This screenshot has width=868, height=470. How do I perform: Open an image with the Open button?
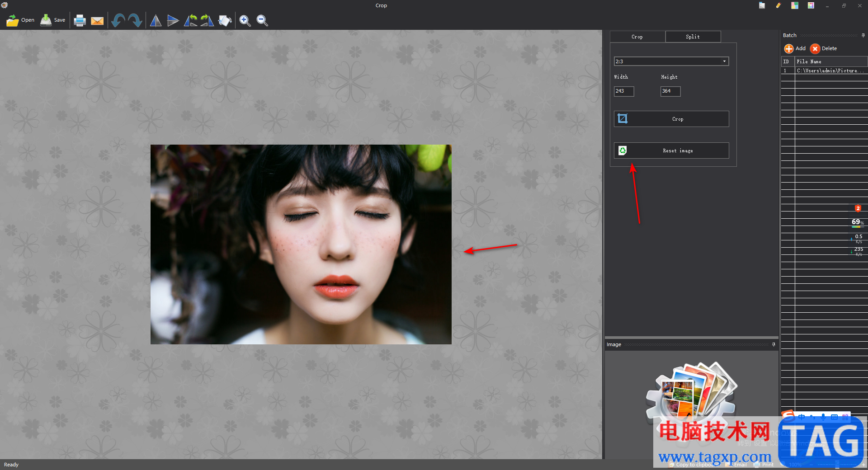tap(20, 20)
